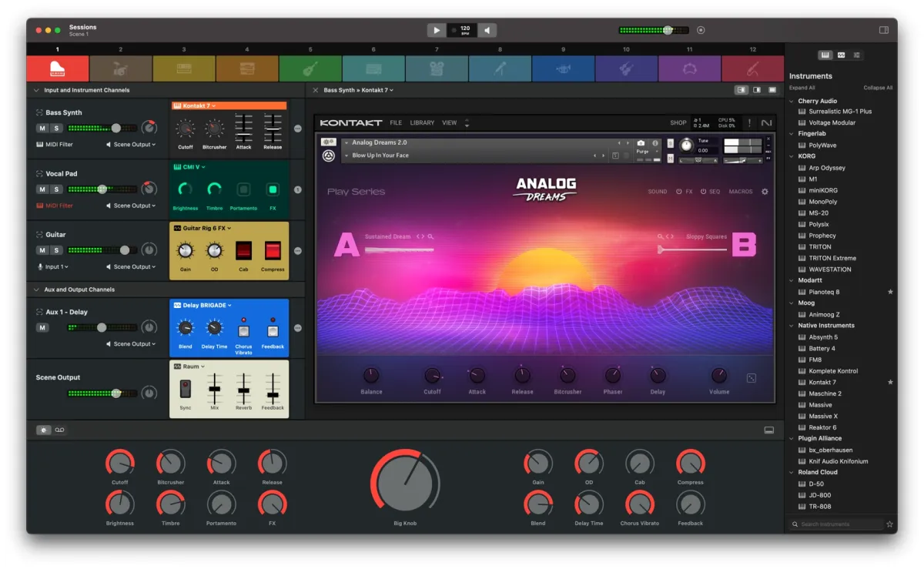Viewport: 924px width, 569px height.
Task: Open the Guitar Rig 6 FX dropdown
Action: coord(203,228)
